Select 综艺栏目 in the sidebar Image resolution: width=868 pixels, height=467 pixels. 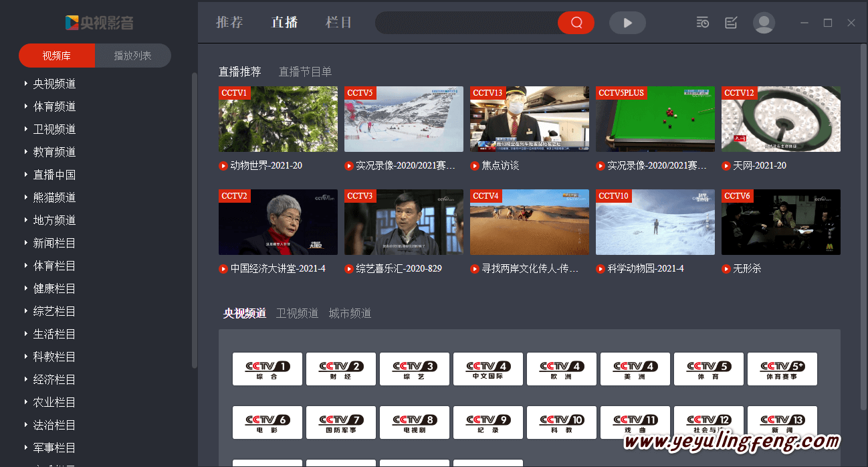[x=55, y=311]
